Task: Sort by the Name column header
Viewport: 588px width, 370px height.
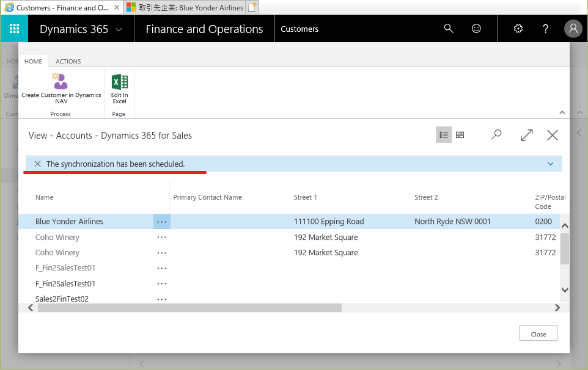Action: point(44,197)
